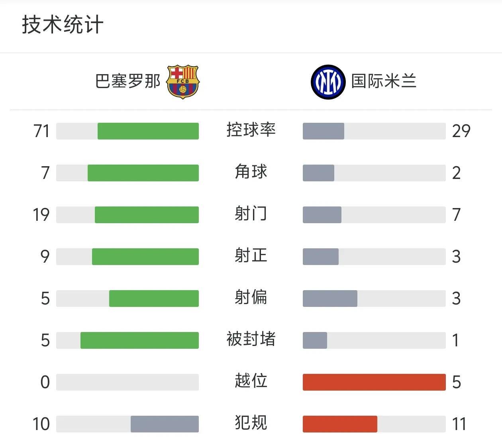Click Barcelona's gray 犯规 fouls bar

click(x=165, y=424)
